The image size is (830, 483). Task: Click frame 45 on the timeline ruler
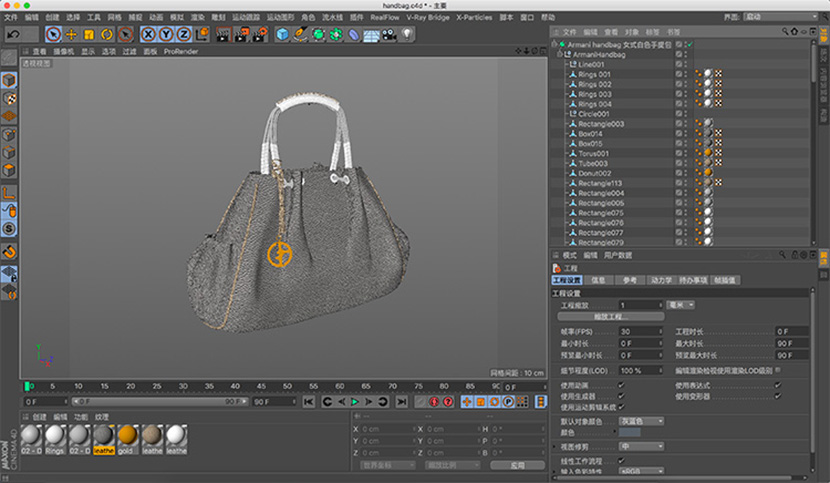click(261, 387)
